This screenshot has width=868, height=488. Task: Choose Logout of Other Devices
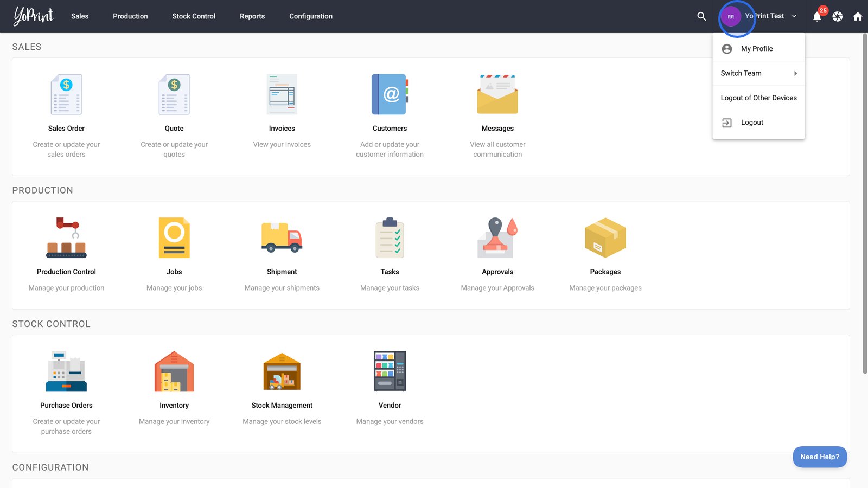[x=758, y=98]
